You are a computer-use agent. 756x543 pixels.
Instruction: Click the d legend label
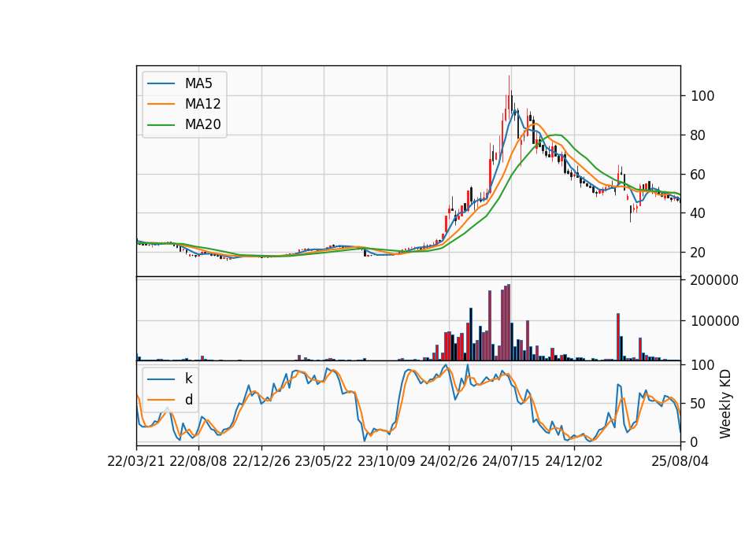(x=188, y=400)
